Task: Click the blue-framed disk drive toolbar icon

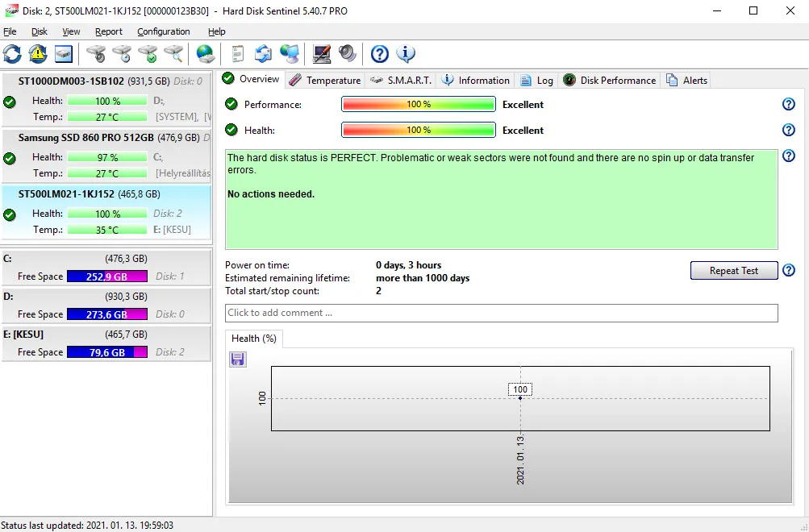Action: (64, 54)
